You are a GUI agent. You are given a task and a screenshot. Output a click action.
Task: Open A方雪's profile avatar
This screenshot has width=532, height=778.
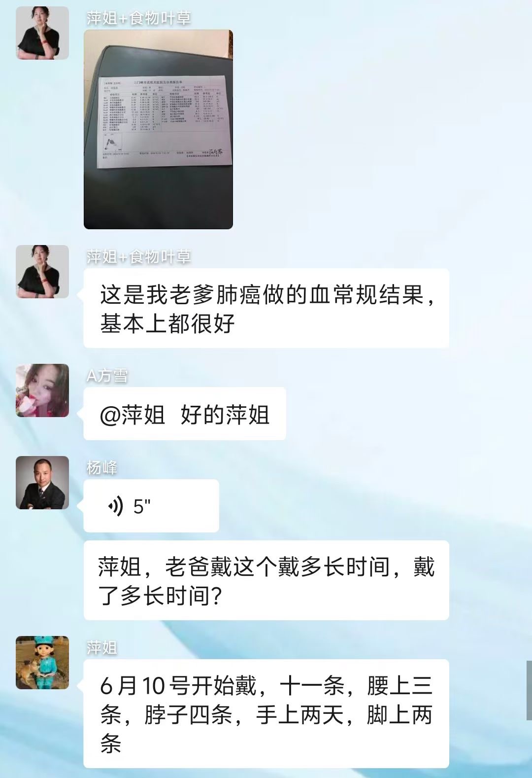(x=42, y=390)
